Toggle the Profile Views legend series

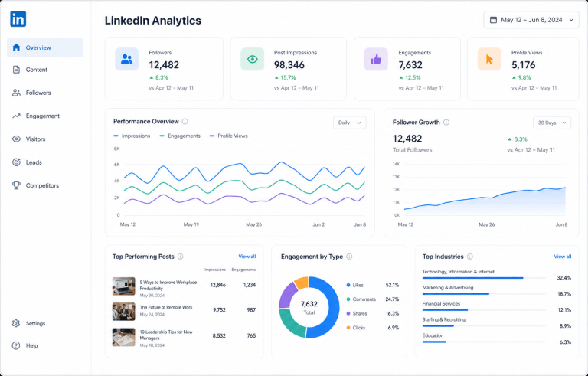228,136
